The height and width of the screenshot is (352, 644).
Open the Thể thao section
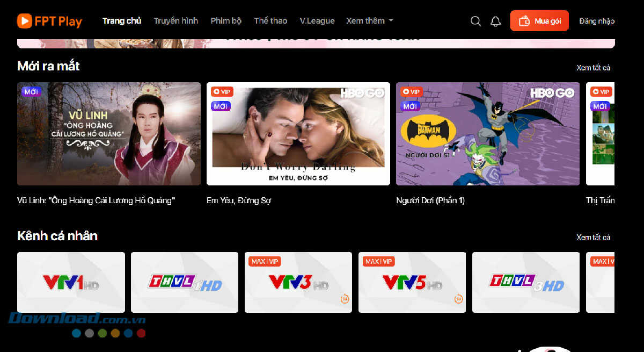pos(270,20)
